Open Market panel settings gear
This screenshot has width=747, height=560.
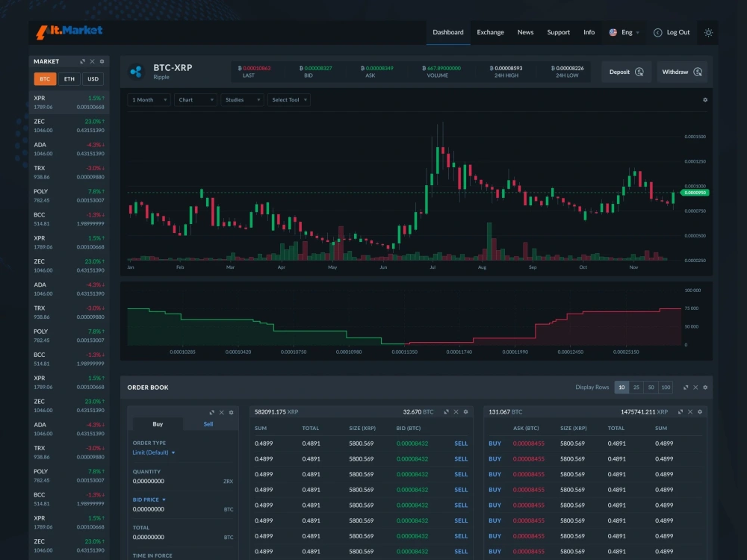[x=102, y=61]
